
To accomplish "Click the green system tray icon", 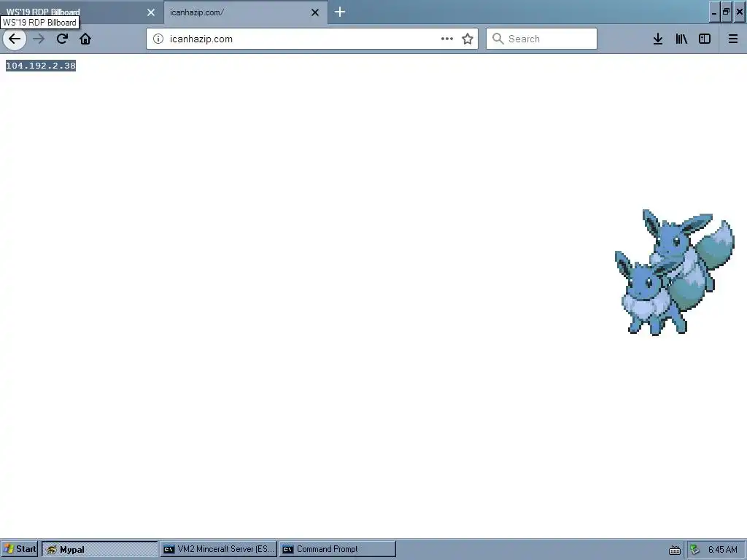I will (x=695, y=550).
